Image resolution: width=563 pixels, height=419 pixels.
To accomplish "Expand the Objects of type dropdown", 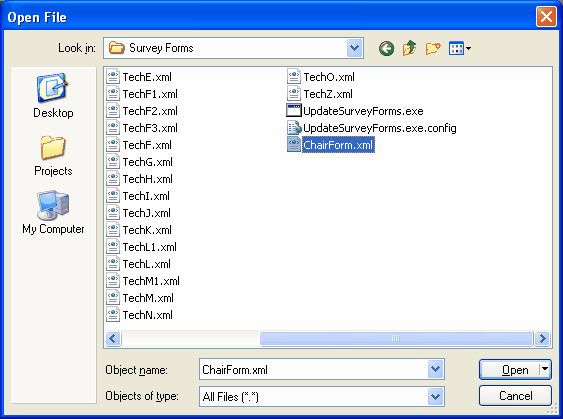I will pos(436,396).
